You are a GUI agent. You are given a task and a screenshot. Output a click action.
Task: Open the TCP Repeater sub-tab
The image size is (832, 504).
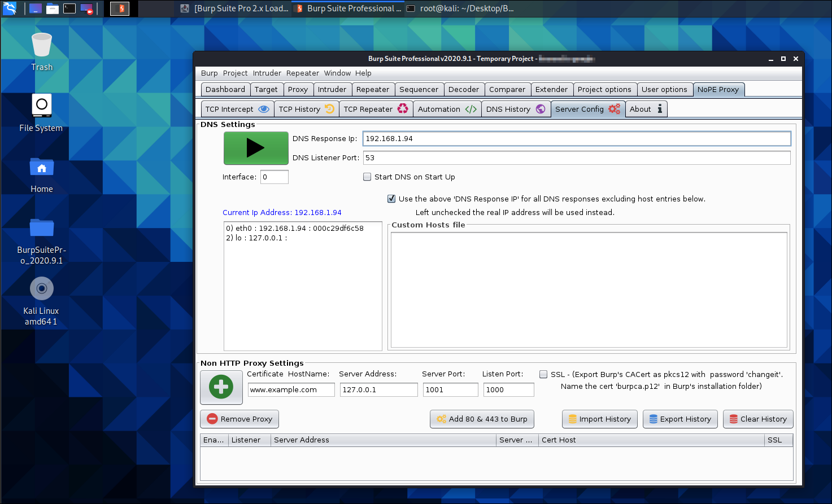(x=376, y=109)
